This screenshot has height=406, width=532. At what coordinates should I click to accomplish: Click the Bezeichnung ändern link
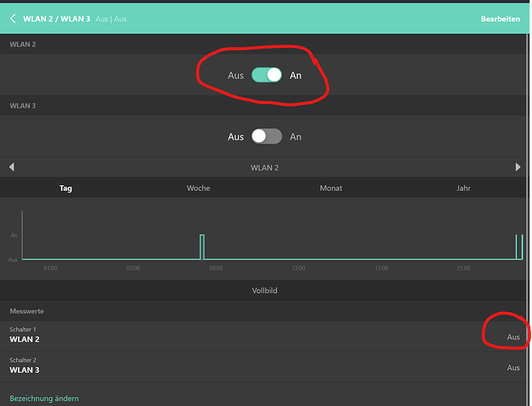point(44,399)
